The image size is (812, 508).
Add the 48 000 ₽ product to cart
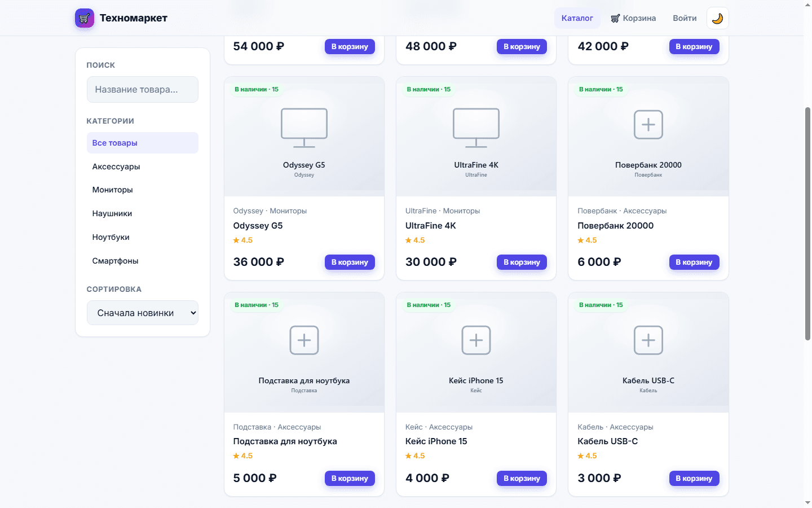(x=522, y=46)
